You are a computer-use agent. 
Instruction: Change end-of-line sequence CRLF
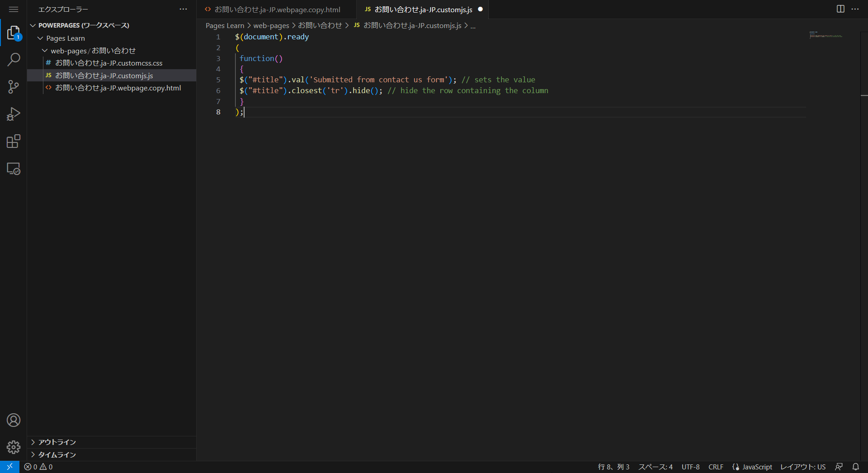click(x=716, y=467)
